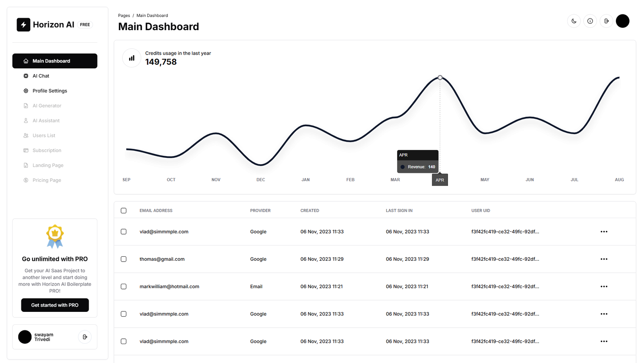
Task: Click the AI Generator document icon
Action: point(26,106)
